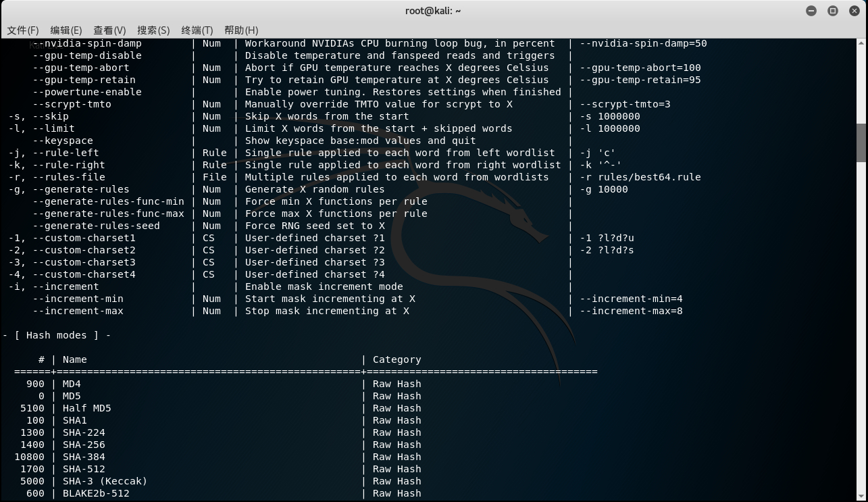
Task: Click the MD4 hash name
Action: (x=72, y=384)
